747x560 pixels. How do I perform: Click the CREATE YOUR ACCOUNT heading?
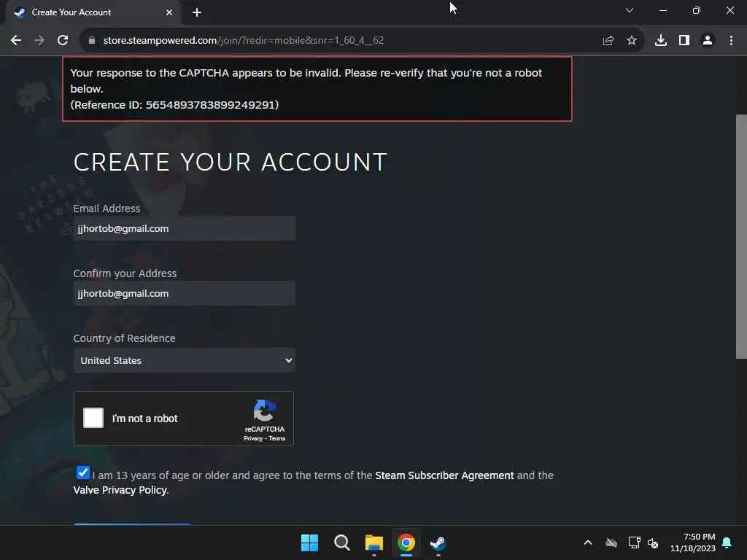click(x=230, y=162)
